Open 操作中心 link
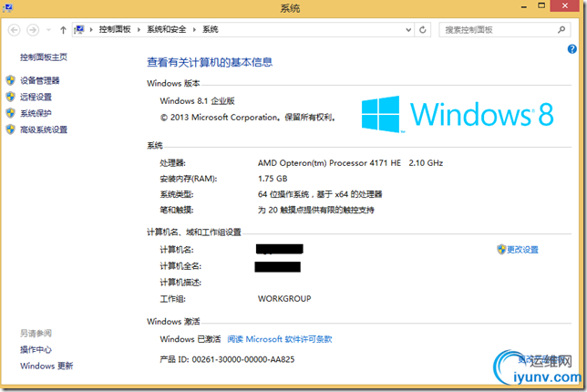This screenshot has width=587, height=392. coord(36,350)
